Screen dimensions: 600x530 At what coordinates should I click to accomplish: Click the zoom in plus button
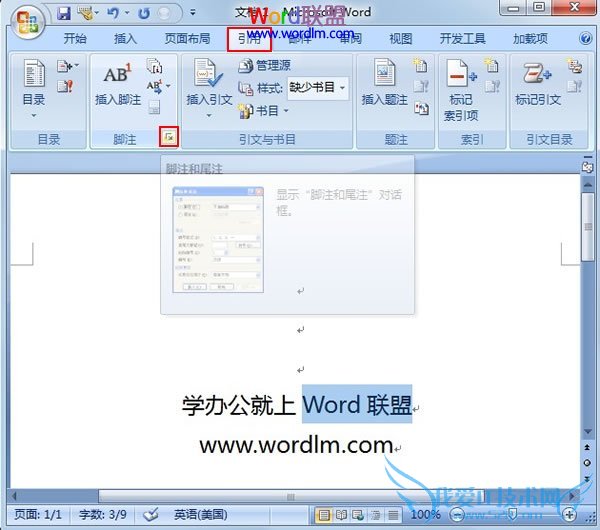(569, 515)
